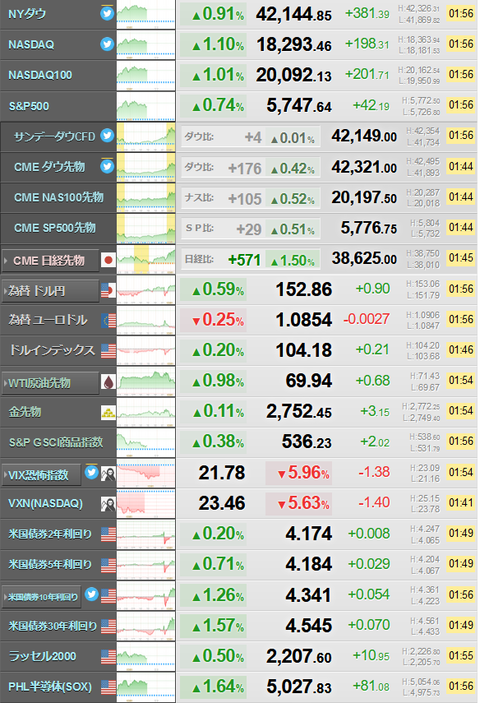Image resolution: width=480 pixels, height=703 pixels.
Task: Click the US flag beside 米国債券2年利回り
Action: pyautogui.click(x=108, y=534)
